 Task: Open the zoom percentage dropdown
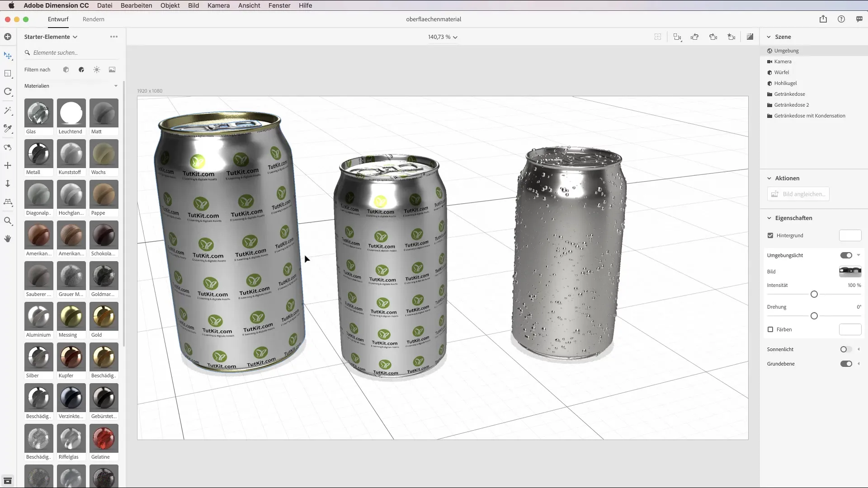click(x=443, y=37)
